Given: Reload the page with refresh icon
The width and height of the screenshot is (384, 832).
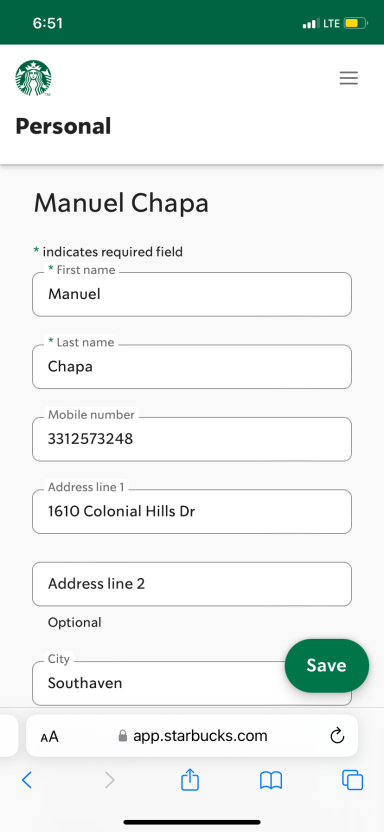Looking at the screenshot, I should (337, 736).
